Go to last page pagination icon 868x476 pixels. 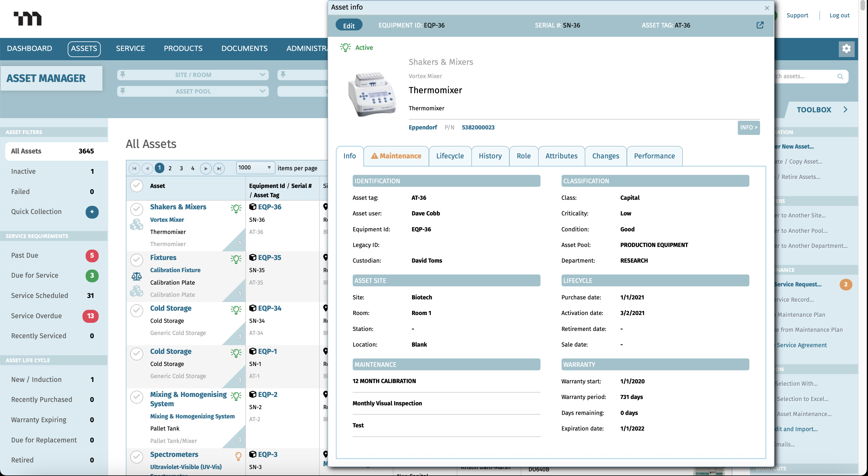pos(219,168)
